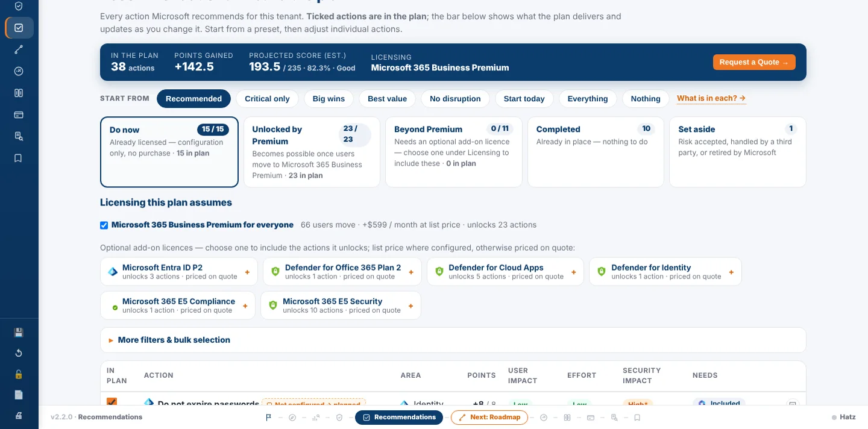Jump to the compass step in the bottom stepper
Image resolution: width=868 pixels, height=429 pixels.
pos(292,418)
